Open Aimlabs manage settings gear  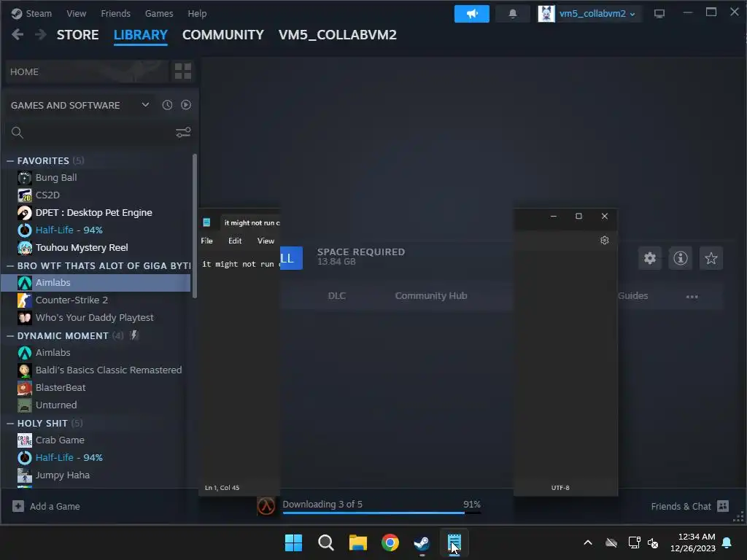[x=650, y=258]
